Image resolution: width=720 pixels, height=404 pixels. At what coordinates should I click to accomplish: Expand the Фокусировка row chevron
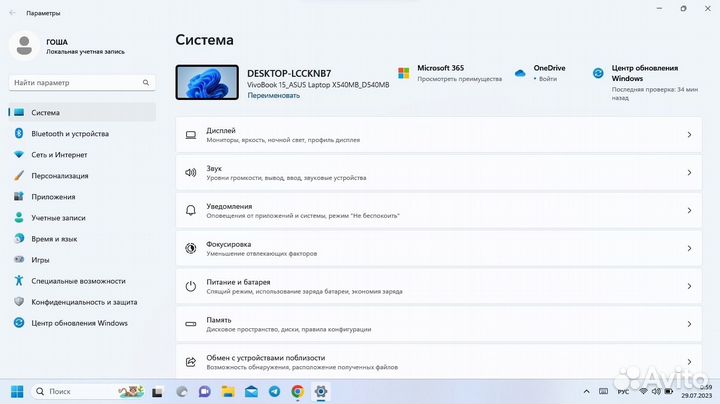point(689,248)
